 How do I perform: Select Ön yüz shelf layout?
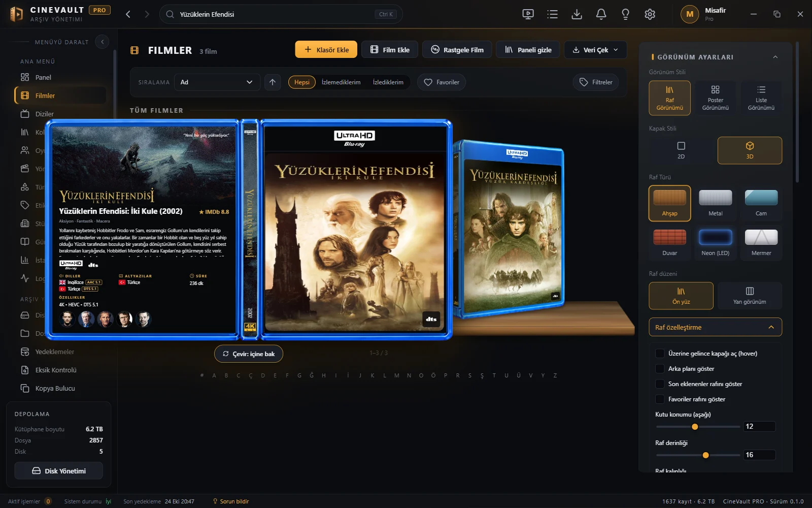681,296
